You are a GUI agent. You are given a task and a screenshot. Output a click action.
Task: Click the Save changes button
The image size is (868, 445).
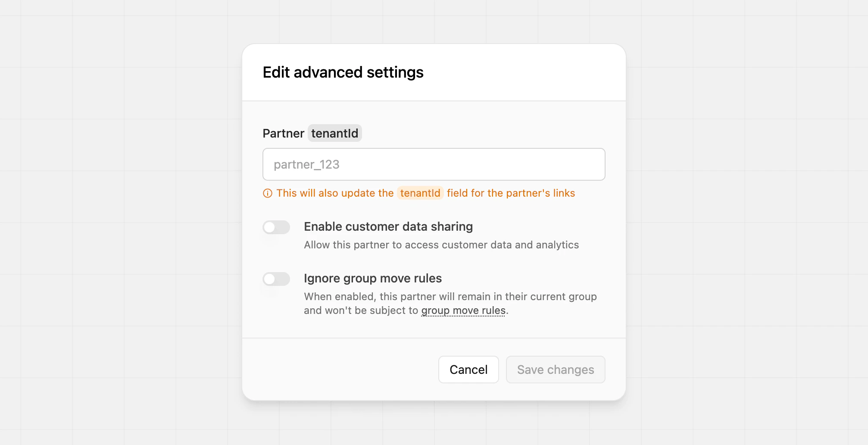click(x=556, y=370)
